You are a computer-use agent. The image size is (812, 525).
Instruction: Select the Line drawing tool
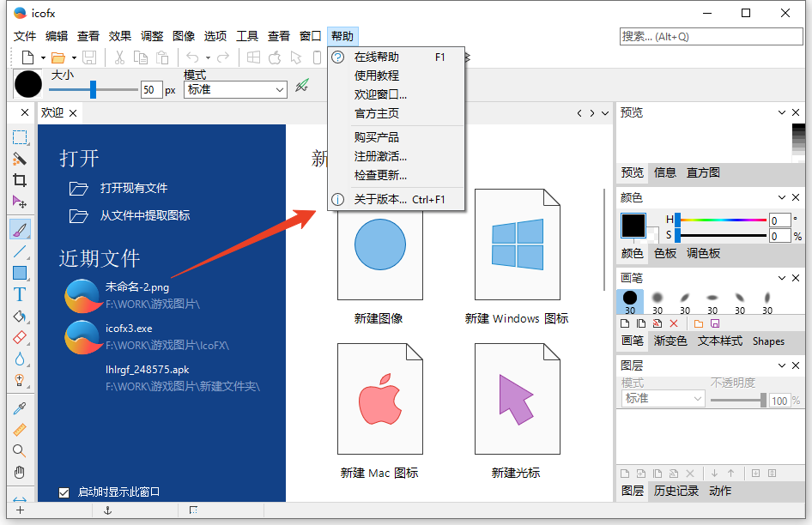[x=21, y=251]
